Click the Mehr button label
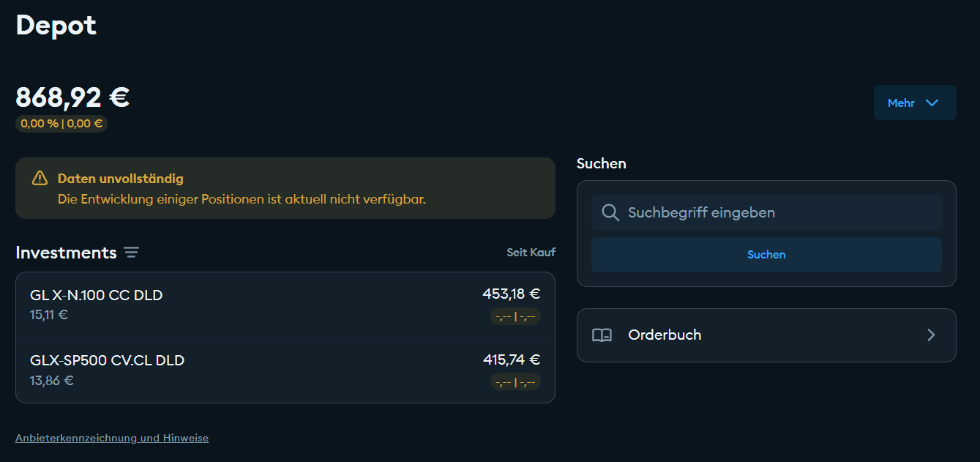This screenshot has width=980, height=462. click(901, 103)
